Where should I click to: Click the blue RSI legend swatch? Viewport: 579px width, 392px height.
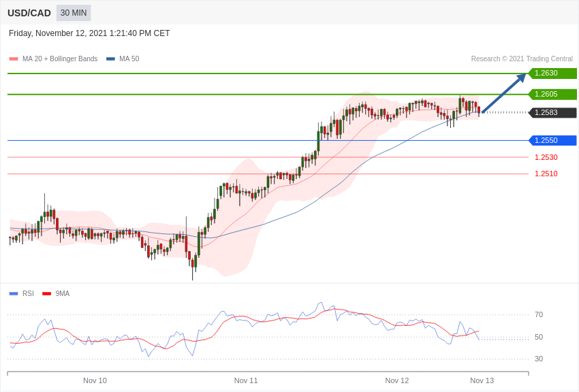(14, 293)
